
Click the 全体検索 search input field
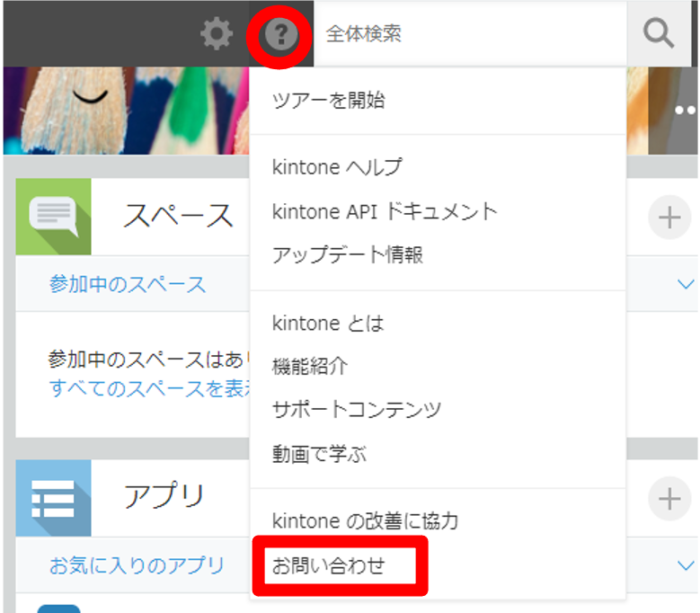tap(467, 34)
